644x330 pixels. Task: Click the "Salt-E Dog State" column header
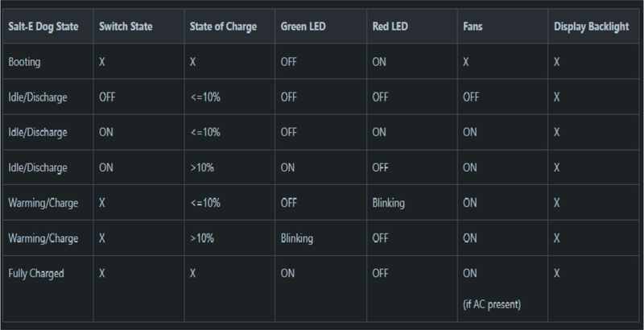click(43, 27)
